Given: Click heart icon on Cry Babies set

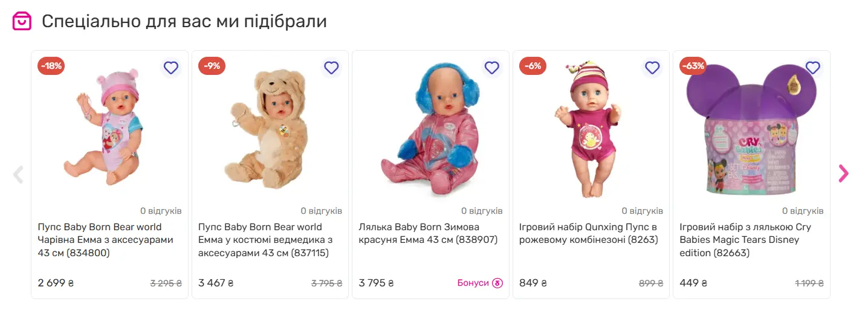Looking at the screenshot, I should (x=813, y=68).
